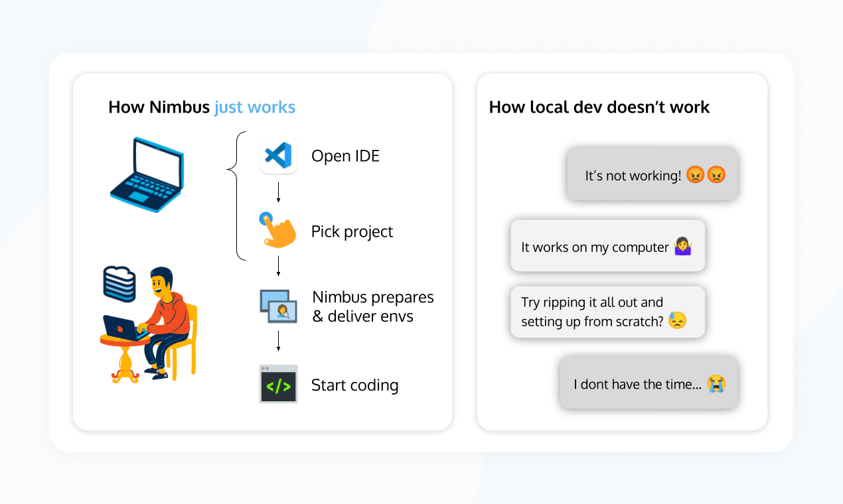
Task: Click the "How Nimbus just works" heading
Action: click(202, 107)
